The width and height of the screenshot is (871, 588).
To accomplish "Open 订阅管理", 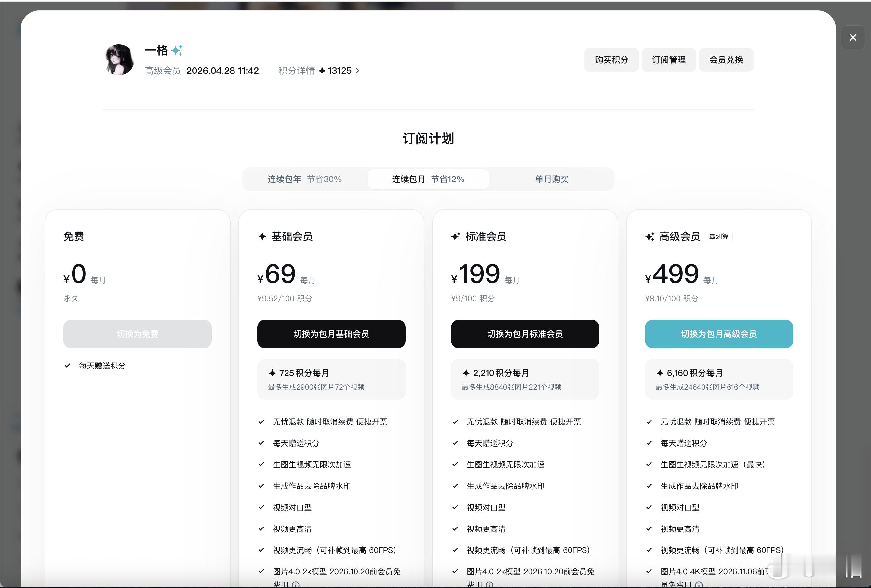I will (669, 60).
